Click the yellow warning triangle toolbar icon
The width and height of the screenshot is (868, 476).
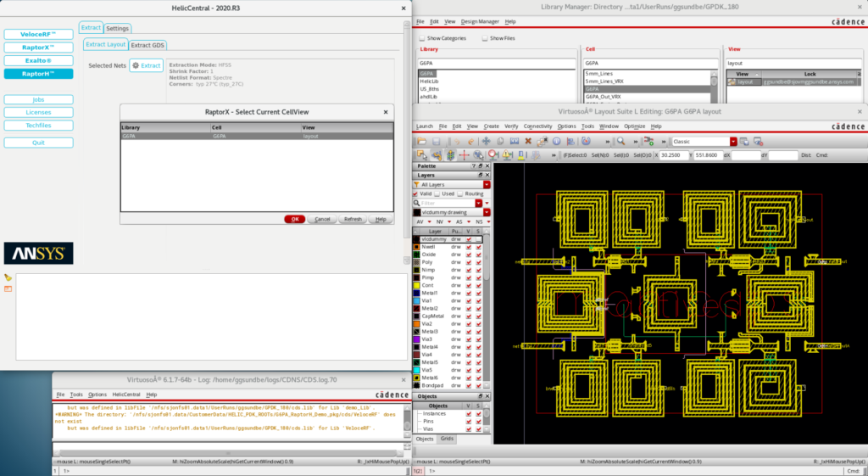point(506,155)
